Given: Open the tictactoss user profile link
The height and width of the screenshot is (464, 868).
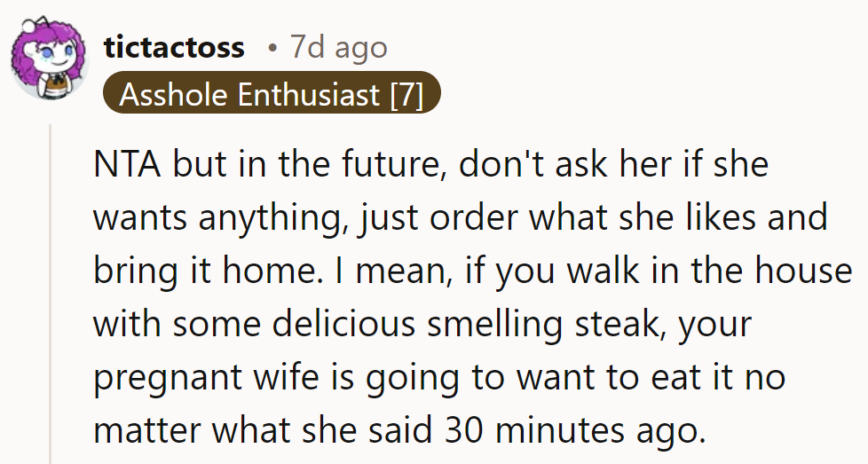Looking at the screenshot, I should pyautogui.click(x=174, y=47).
